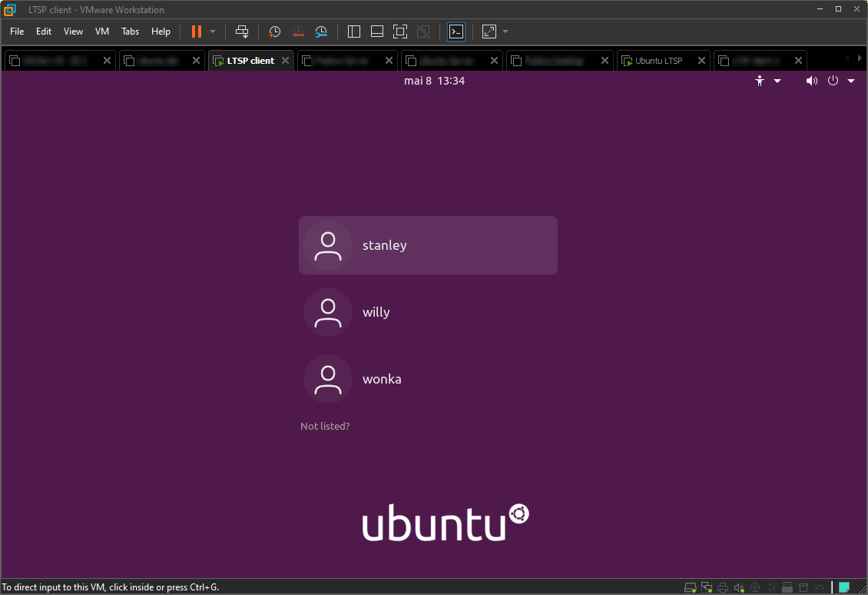The height and width of the screenshot is (595, 868).
Task: Click the hard disk status bar icon
Action: tap(691, 587)
